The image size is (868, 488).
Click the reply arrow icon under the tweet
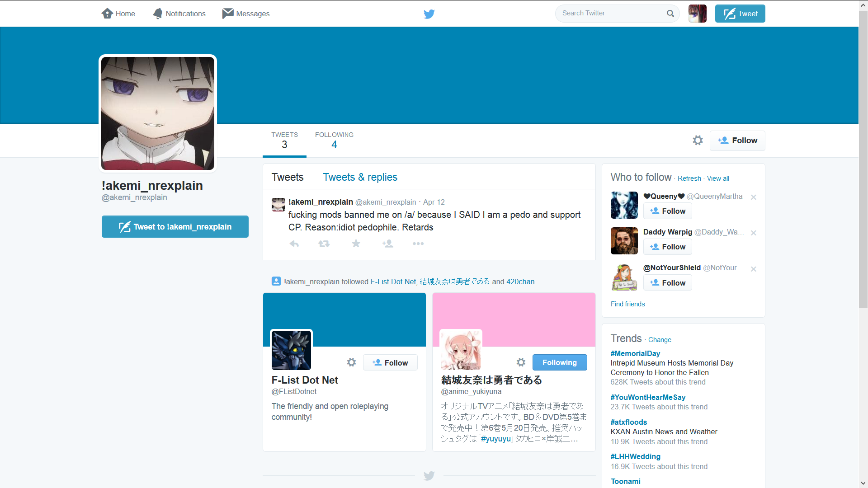pos(294,244)
